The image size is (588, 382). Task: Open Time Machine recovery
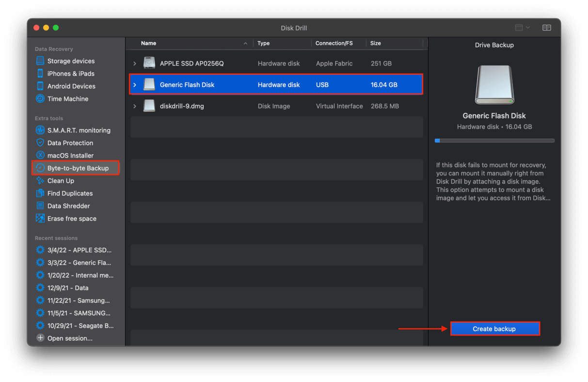[68, 99]
